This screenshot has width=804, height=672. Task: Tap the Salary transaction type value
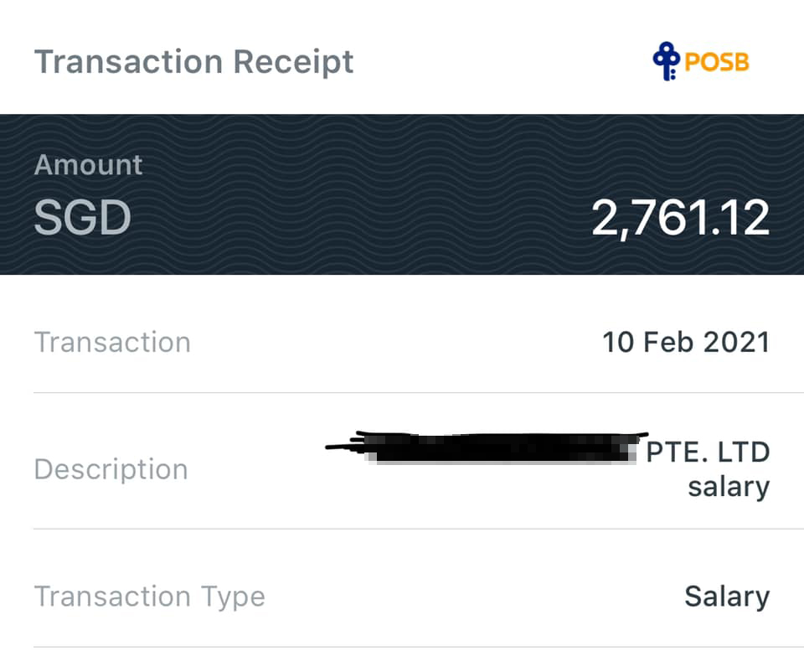coord(726,597)
